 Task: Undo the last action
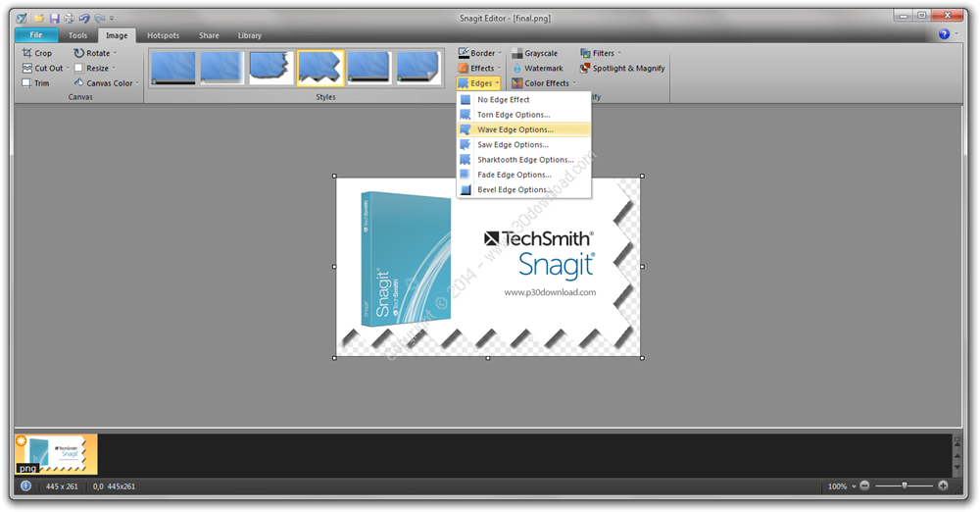[83, 19]
